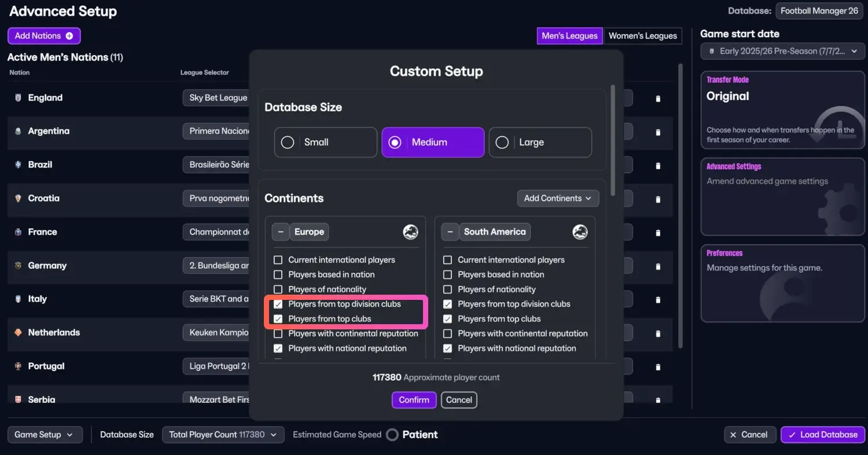Select the Medium database size
868x455 pixels.
[433, 142]
